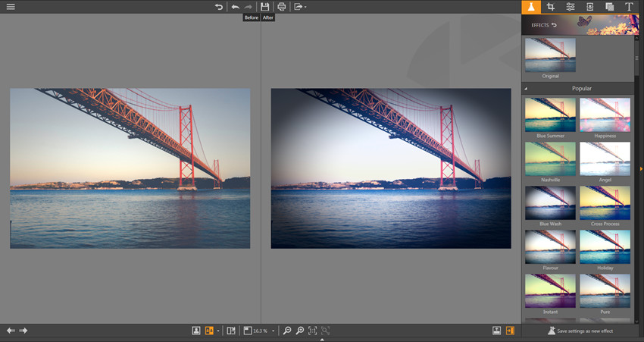
Task: Click the Before label
Action: point(252,17)
